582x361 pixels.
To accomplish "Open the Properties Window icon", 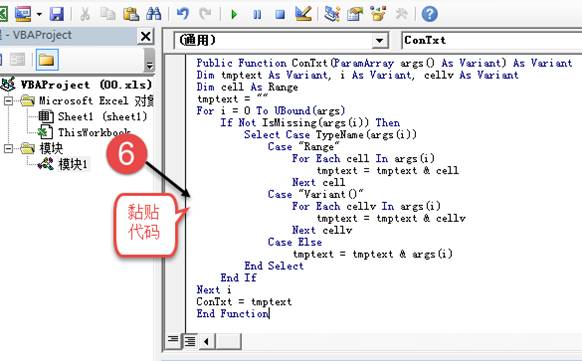I will [354, 14].
